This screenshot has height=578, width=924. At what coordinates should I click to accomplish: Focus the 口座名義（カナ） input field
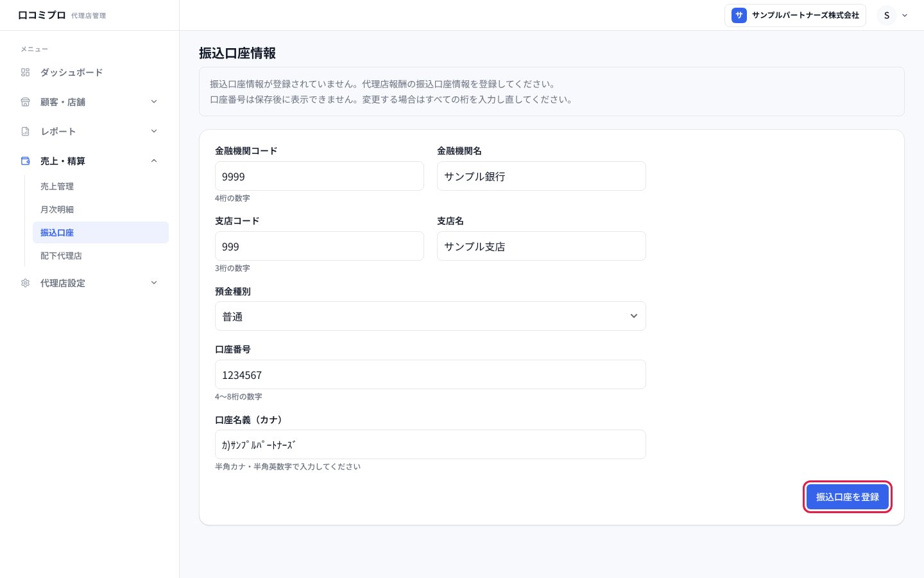click(431, 444)
